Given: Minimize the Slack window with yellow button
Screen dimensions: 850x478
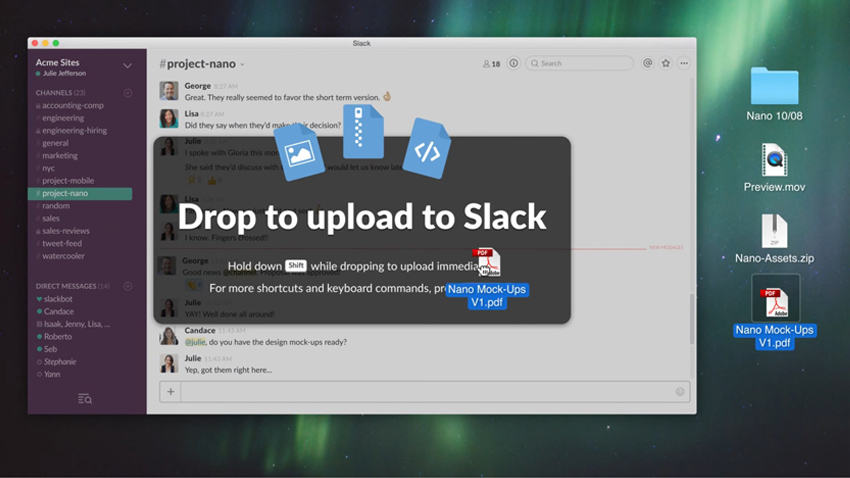Looking at the screenshot, I should [45, 43].
